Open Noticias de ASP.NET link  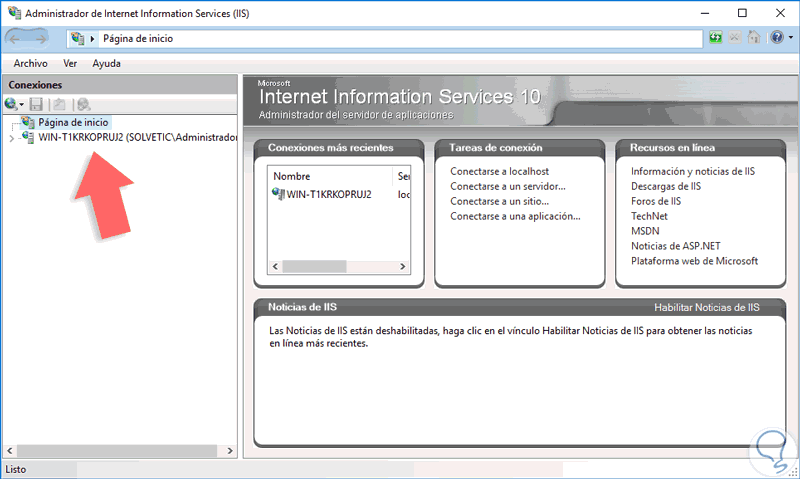pyautogui.click(x=676, y=246)
